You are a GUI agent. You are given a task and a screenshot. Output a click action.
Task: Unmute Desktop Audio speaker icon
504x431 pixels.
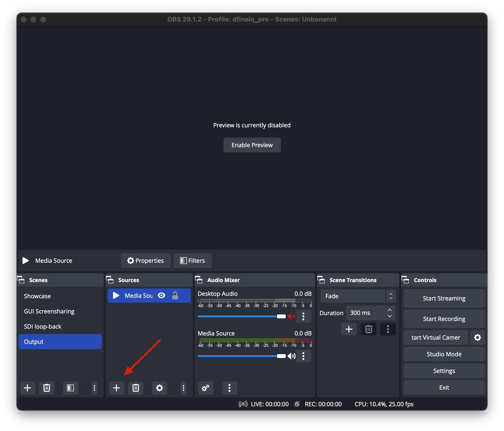click(x=291, y=316)
